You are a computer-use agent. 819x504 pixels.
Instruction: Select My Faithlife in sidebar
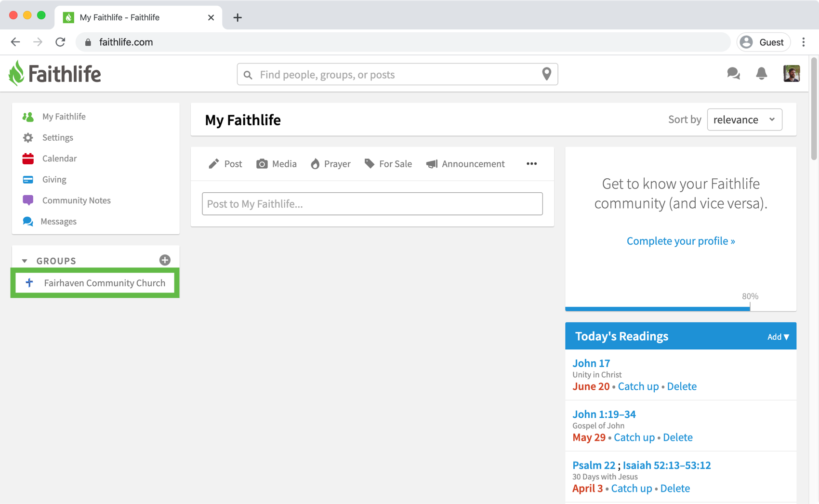pyautogui.click(x=64, y=117)
